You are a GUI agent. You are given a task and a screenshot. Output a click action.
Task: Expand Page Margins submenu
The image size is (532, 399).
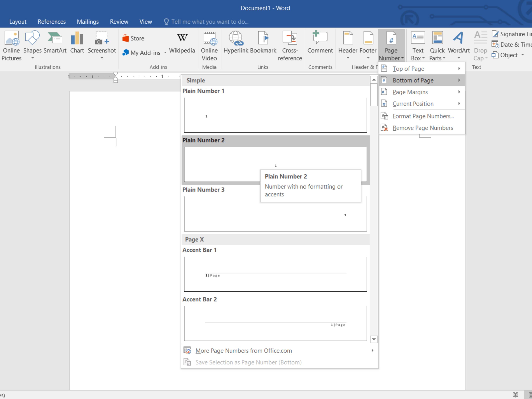pyautogui.click(x=422, y=92)
